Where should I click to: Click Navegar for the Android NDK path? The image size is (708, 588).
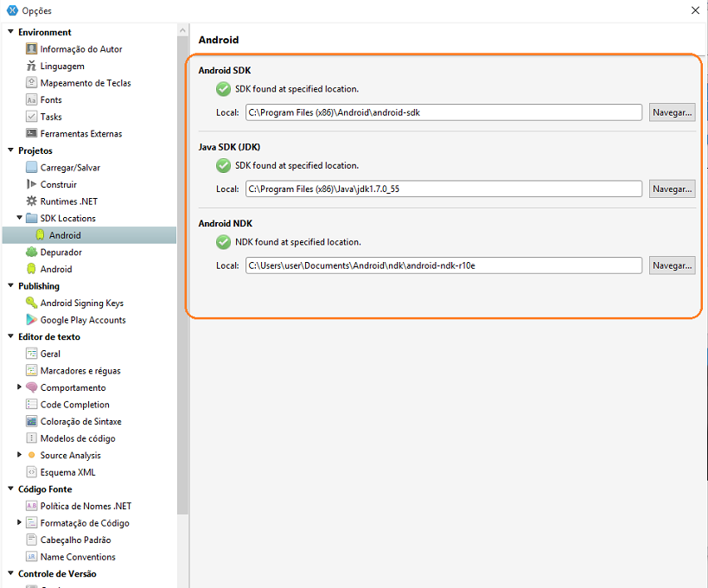pyautogui.click(x=672, y=265)
